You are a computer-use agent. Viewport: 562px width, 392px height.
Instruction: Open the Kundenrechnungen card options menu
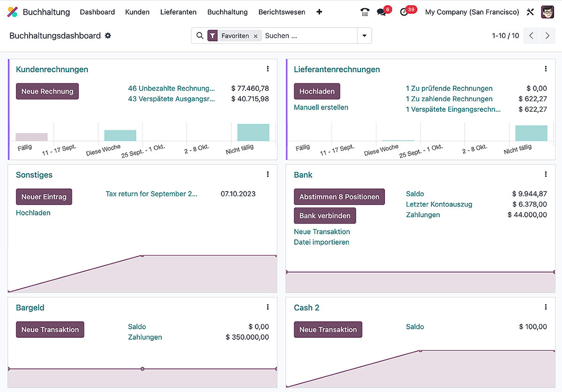[267, 68]
